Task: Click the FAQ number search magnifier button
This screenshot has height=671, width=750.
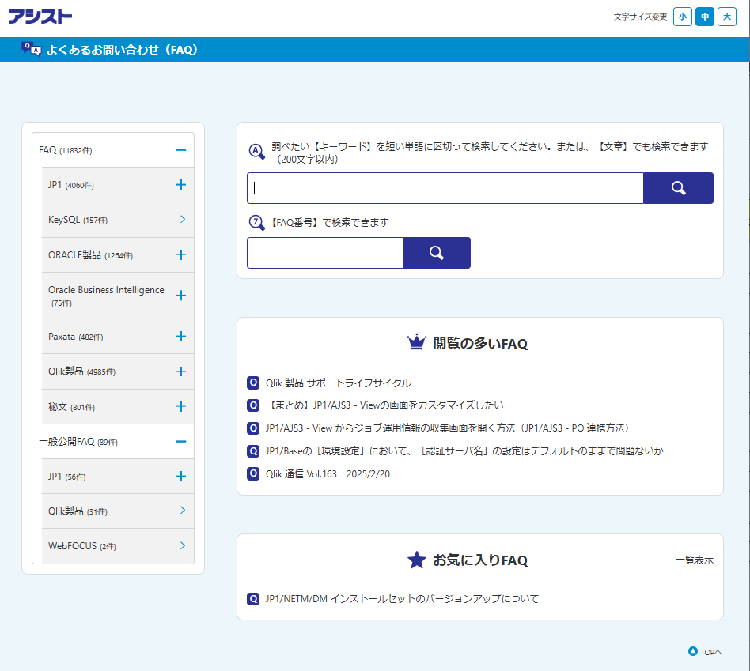Action: tap(436, 253)
